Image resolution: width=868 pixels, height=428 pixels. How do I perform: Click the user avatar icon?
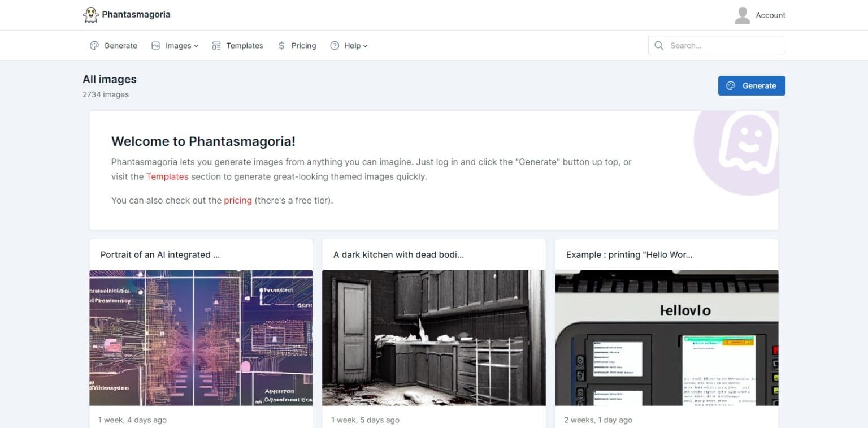742,15
